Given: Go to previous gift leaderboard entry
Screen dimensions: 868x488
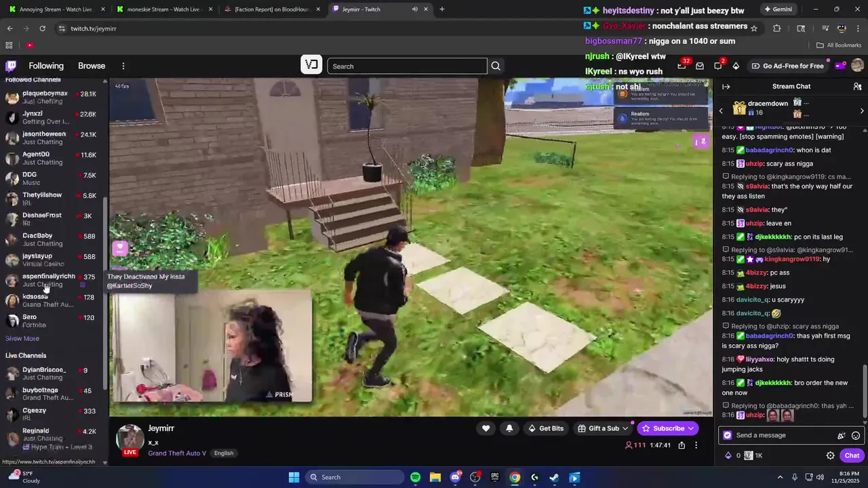Looking at the screenshot, I should (721, 110).
